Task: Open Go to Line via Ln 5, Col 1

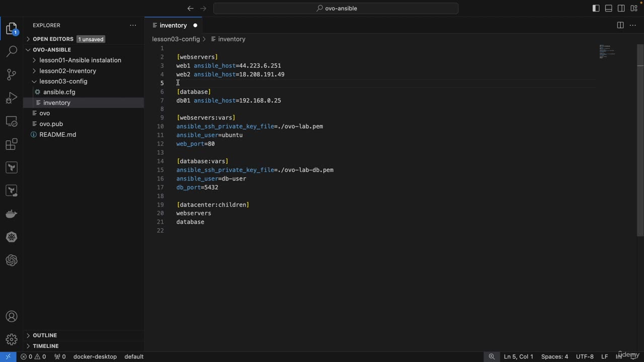Action: pyautogui.click(x=518, y=356)
